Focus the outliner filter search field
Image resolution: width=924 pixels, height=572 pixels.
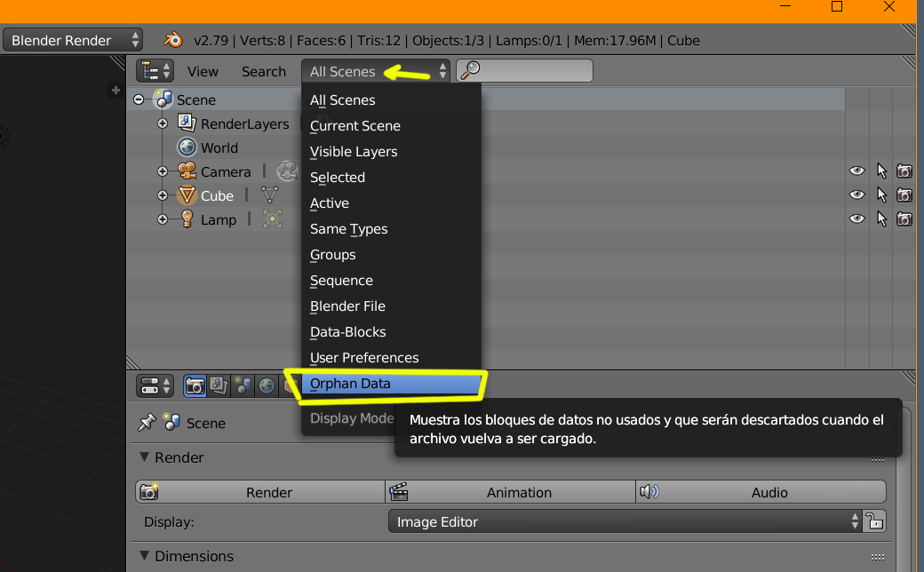[524, 71]
